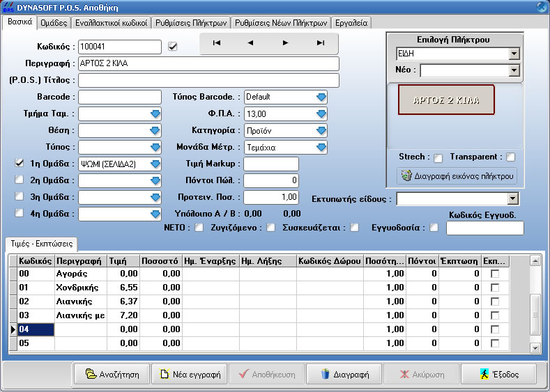Screen dimensions: 550x392
Task: Click the Νέα εγγραφή button
Action: 190,374
